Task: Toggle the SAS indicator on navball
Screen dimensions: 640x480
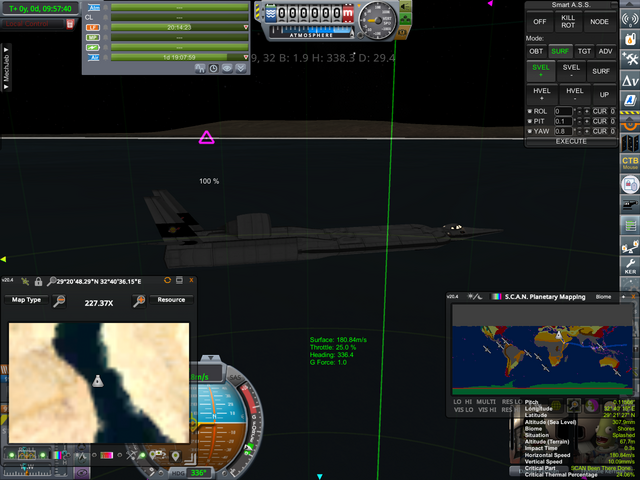Action: click(236, 378)
